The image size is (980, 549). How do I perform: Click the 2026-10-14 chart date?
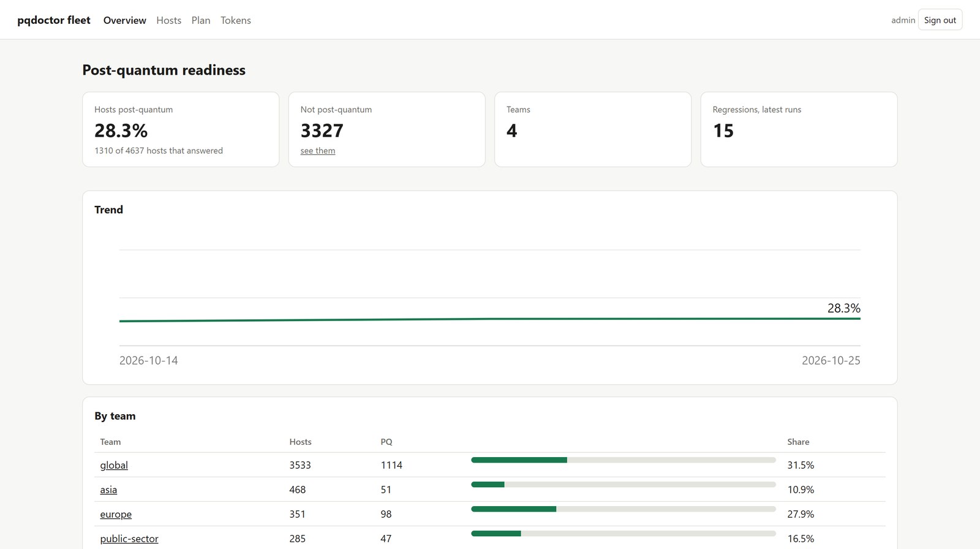(x=149, y=360)
